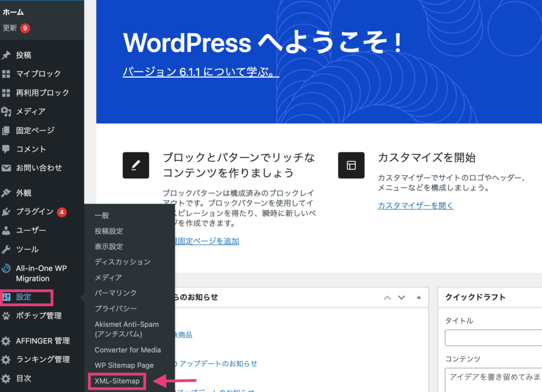Click the pushpin icon beside 投稿

click(6, 55)
